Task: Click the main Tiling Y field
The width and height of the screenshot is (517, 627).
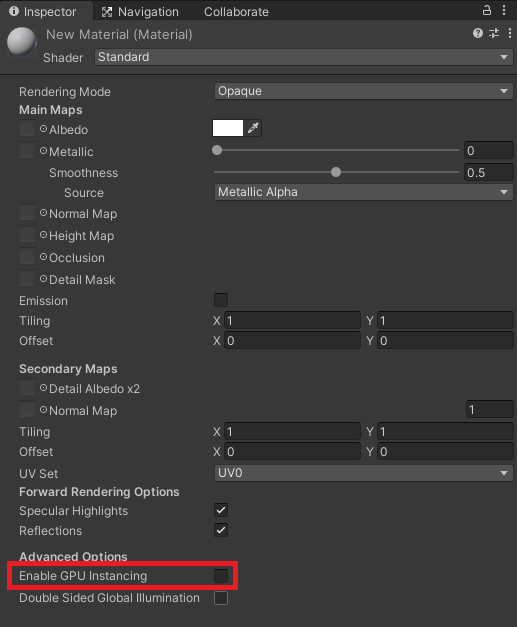Action: (445, 321)
